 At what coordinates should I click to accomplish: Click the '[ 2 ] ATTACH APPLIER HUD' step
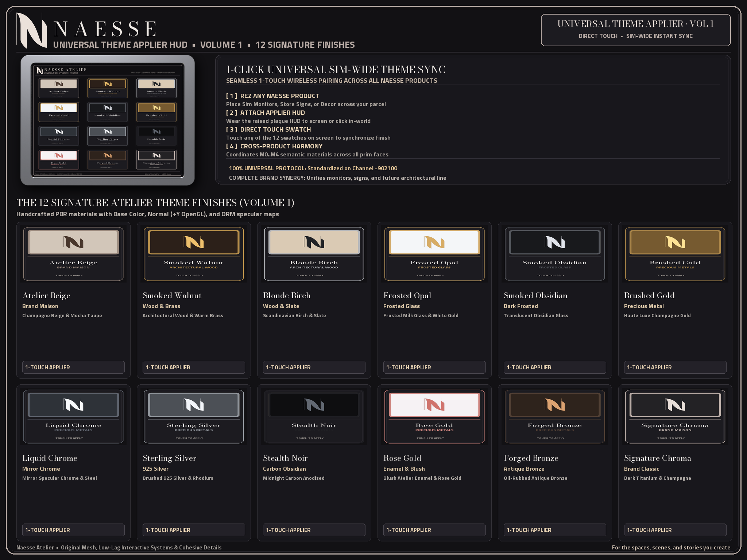tap(265, 113)
